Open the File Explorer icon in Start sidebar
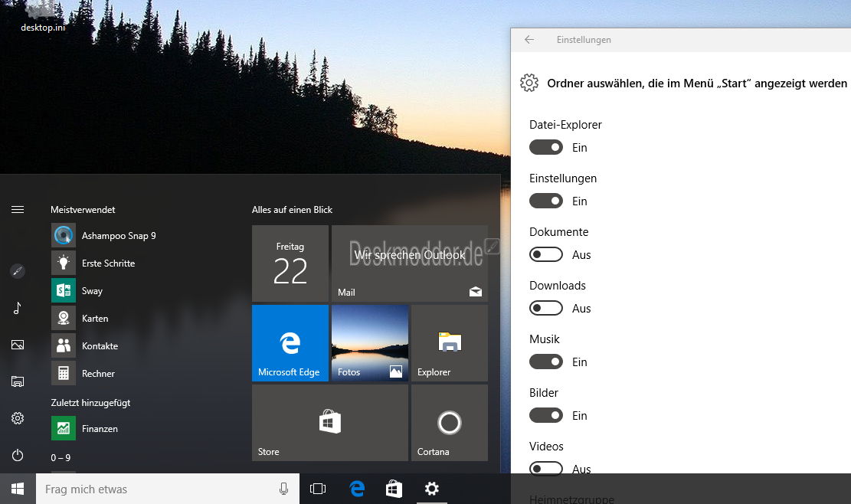The image size is (851, 504). click(x=18, y=381)
